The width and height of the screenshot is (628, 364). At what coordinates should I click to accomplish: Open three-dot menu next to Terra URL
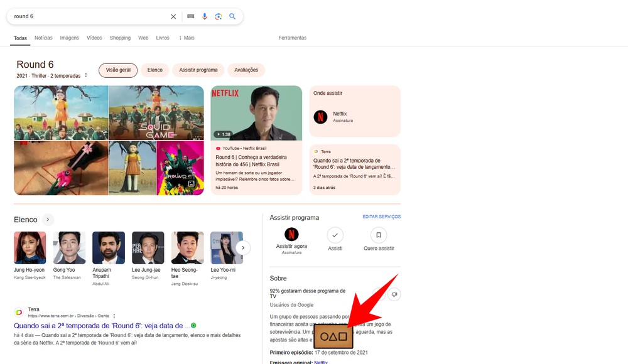coord(114,316)
